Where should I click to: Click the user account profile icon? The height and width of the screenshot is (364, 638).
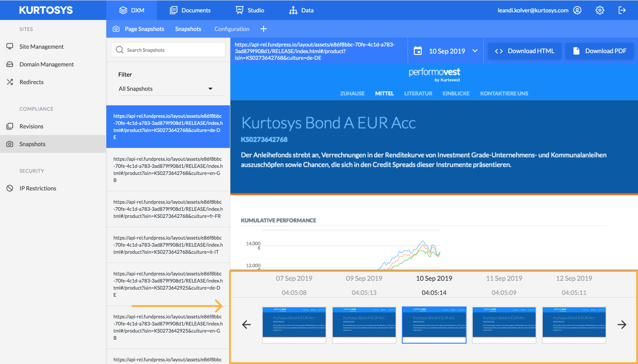[x=577, y=10]
